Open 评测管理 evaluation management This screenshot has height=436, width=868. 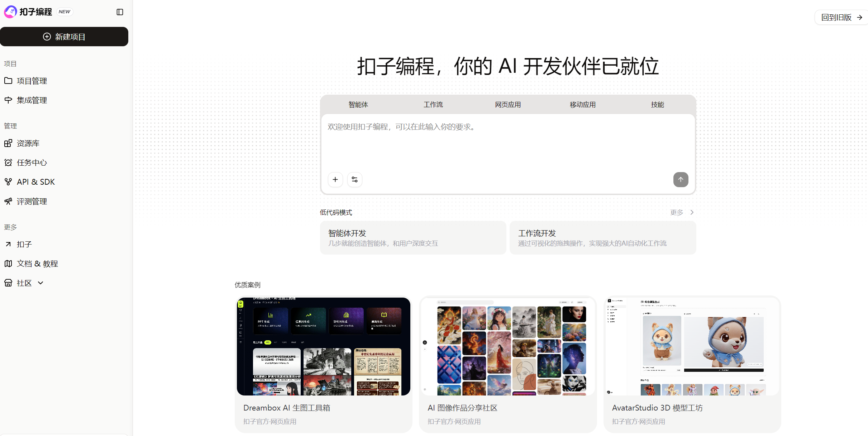point(32,202)
